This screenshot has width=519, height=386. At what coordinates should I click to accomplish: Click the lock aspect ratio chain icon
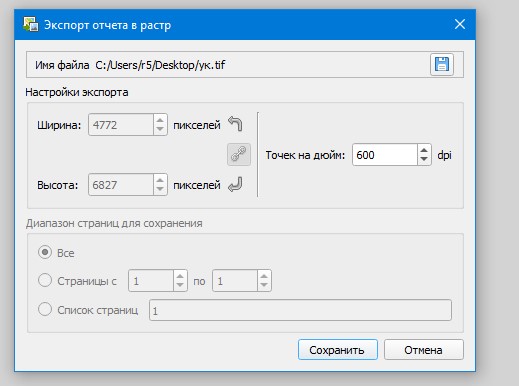pyautogui.click(x=239, y=155)
